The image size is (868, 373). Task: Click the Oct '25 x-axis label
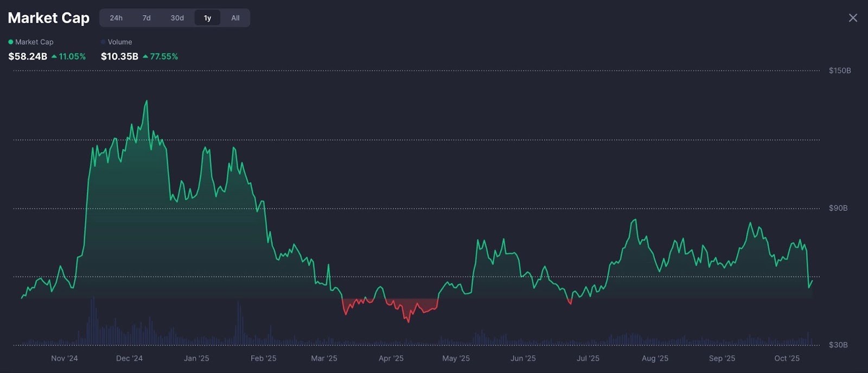tap(787, 358)
